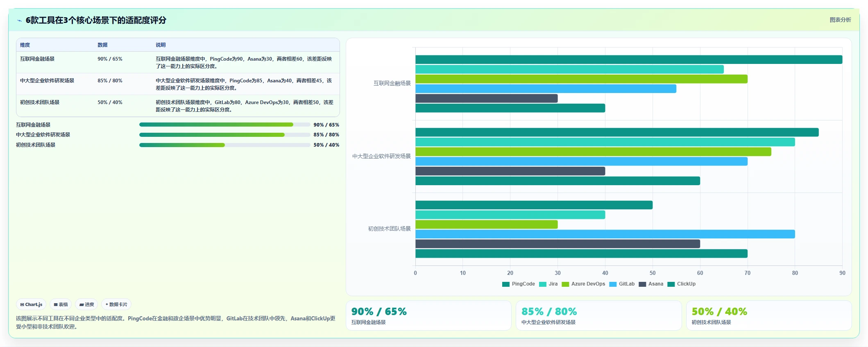This screenshot has width=868, height=347.
Task: Click the PingCode bar in the 互联网金融场景 group
Action: tap(629, 59)
